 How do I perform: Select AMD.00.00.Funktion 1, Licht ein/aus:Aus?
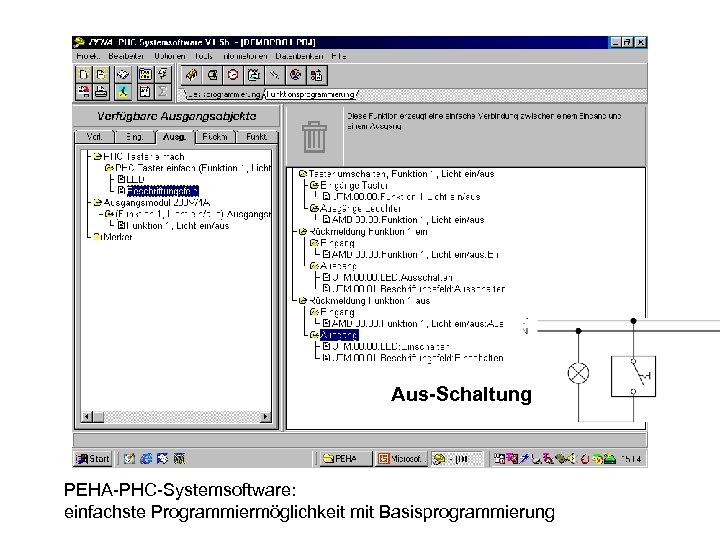[x=417, y=323]
